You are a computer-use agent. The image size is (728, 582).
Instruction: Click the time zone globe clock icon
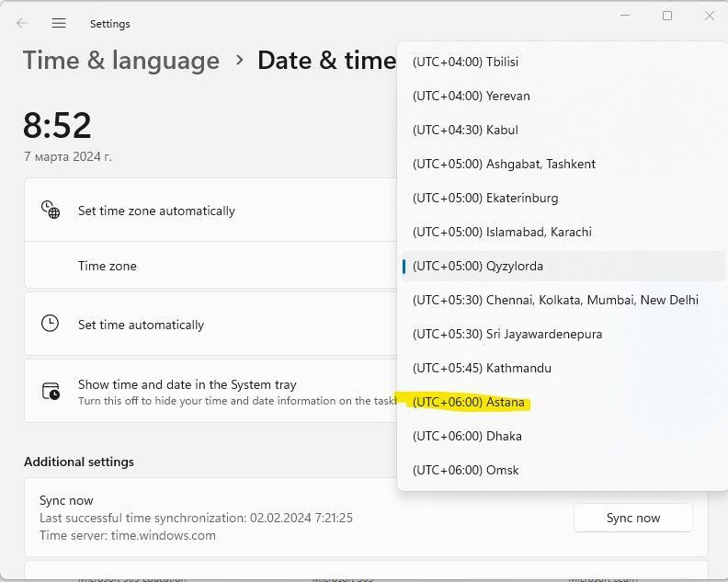(51, 210)
